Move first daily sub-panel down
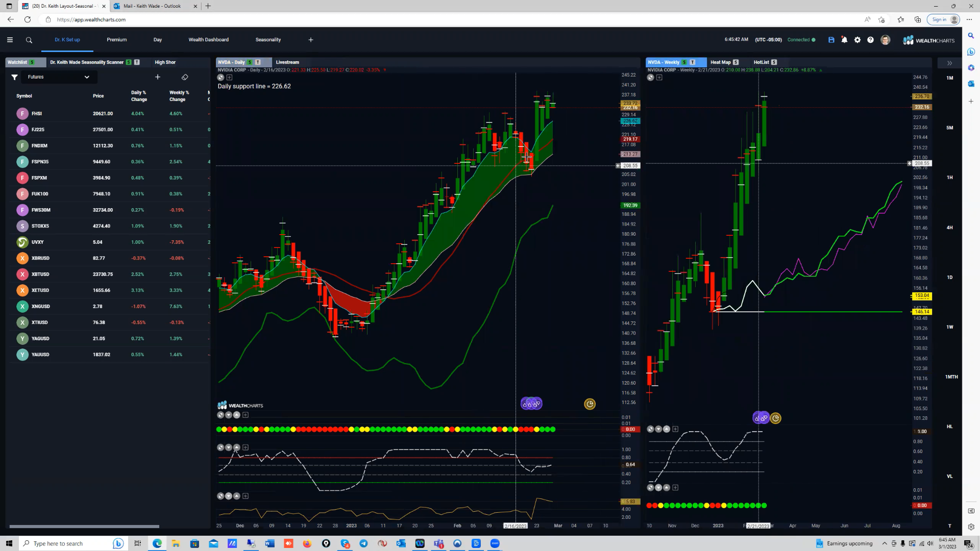Viewport: 980px width, 551px height. tap(229, 415)
